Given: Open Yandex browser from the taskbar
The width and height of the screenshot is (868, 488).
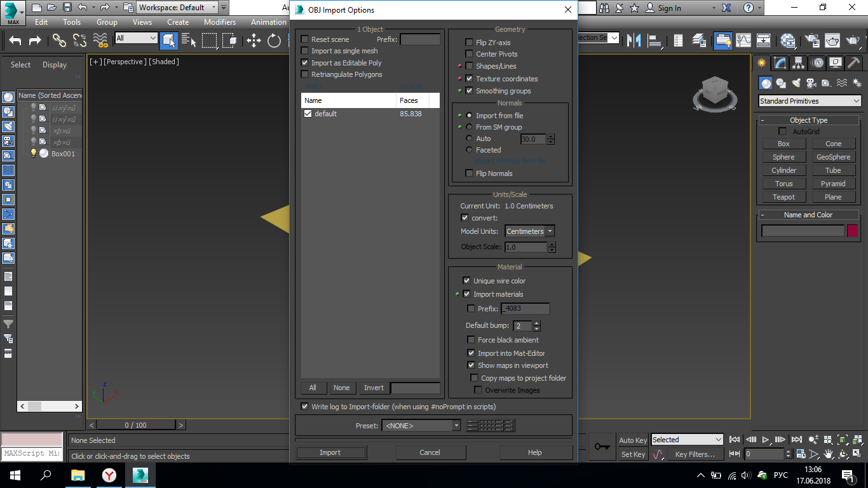Looking at the screenshot, I should [x=109, y=475].
